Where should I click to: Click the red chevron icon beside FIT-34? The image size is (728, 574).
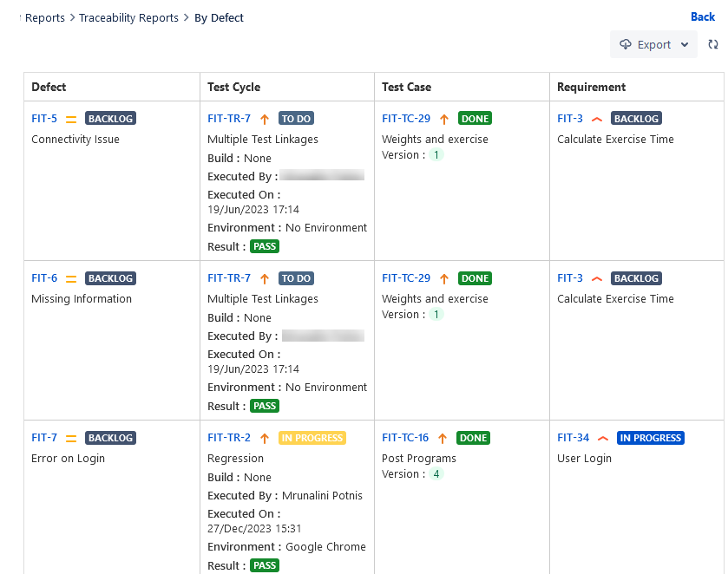click(603, 438)
